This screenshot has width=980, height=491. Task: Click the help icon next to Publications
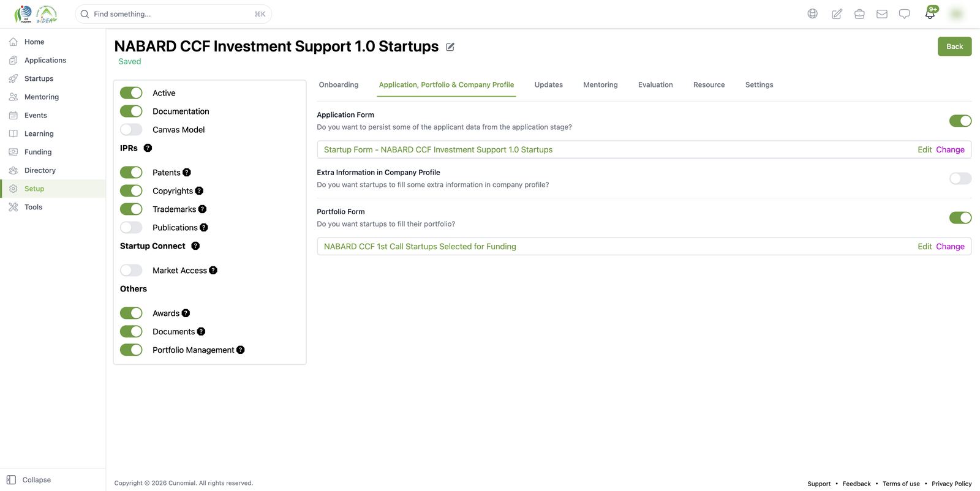(204, 228)
